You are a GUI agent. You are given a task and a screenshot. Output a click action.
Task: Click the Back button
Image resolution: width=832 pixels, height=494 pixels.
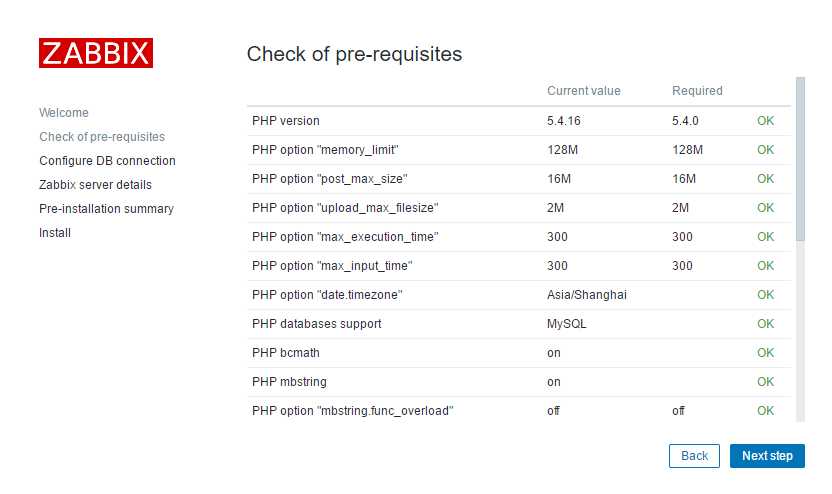point(694,456)
